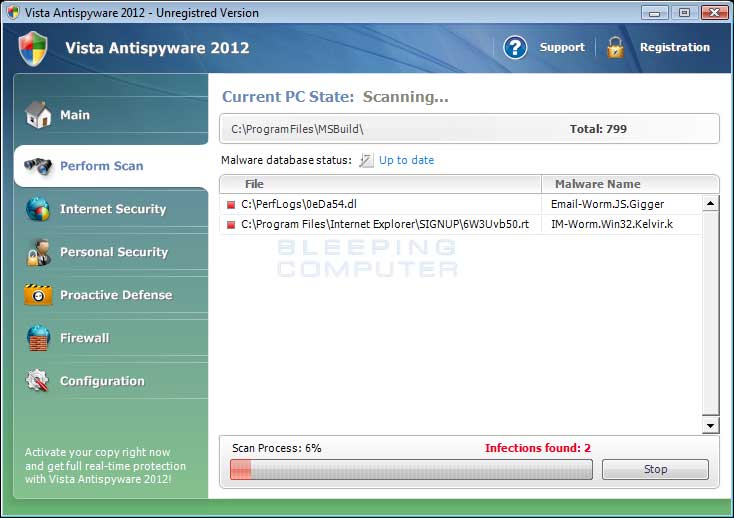
Task: Click the gold padlock Registration icon
Action: click(615, 47)
